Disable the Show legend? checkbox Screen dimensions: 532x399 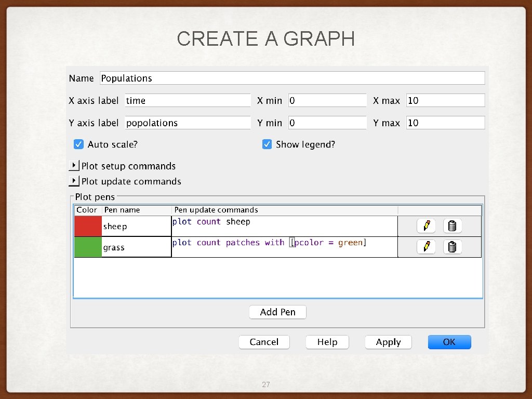(x=267, y=144)
